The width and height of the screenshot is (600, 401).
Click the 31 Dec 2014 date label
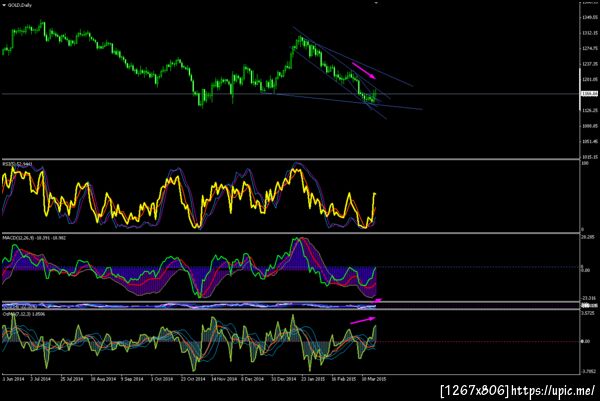(284, 379)
